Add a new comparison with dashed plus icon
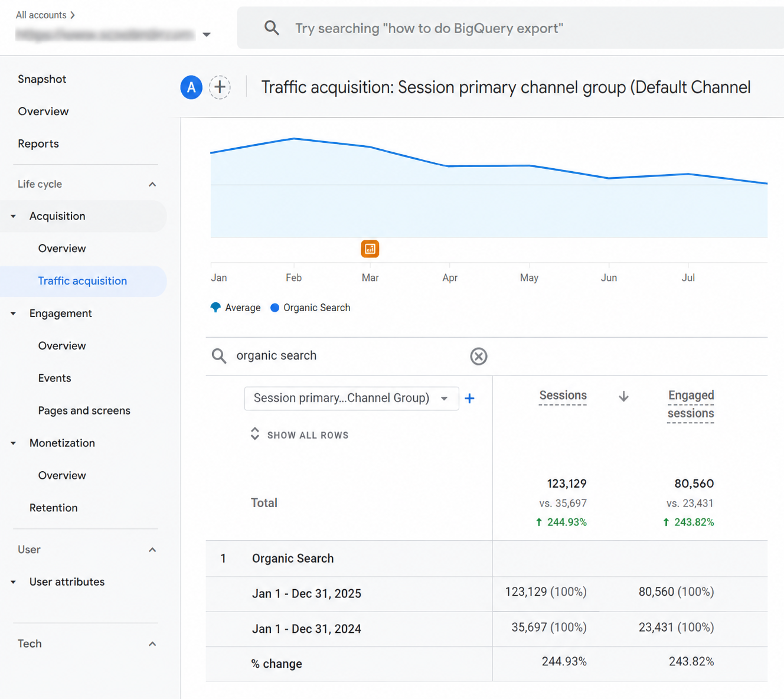The image size is (784, 699). click(220, 87)
